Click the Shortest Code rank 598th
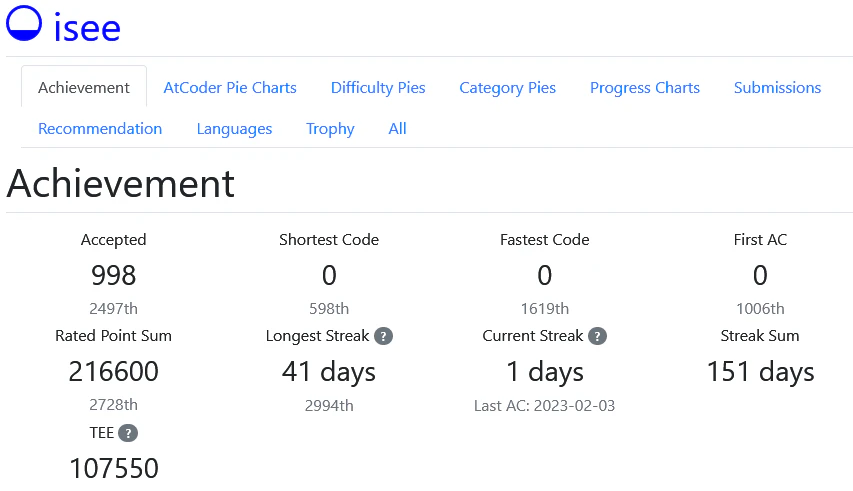Viewport: 853px width, 491px height. click(x=329, y=309)
